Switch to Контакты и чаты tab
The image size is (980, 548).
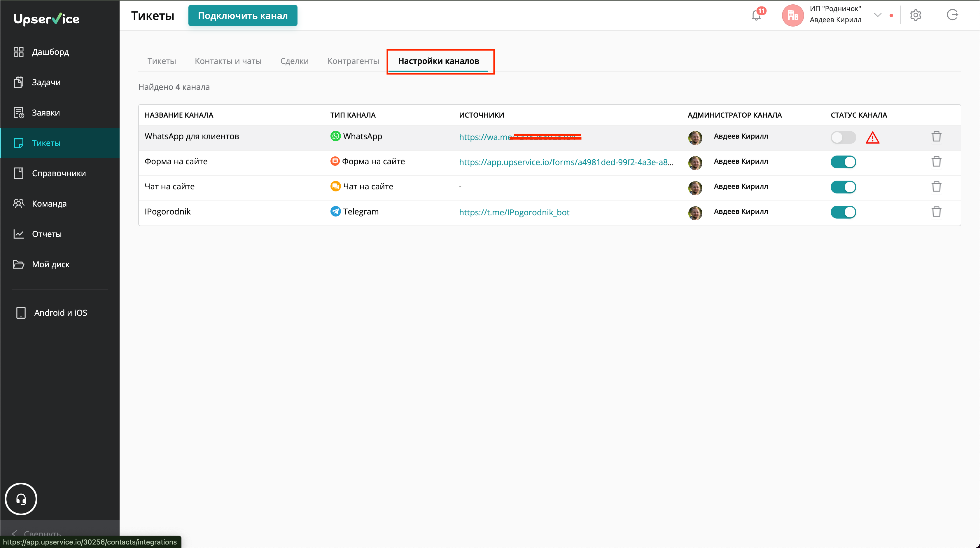coord(228,61)
